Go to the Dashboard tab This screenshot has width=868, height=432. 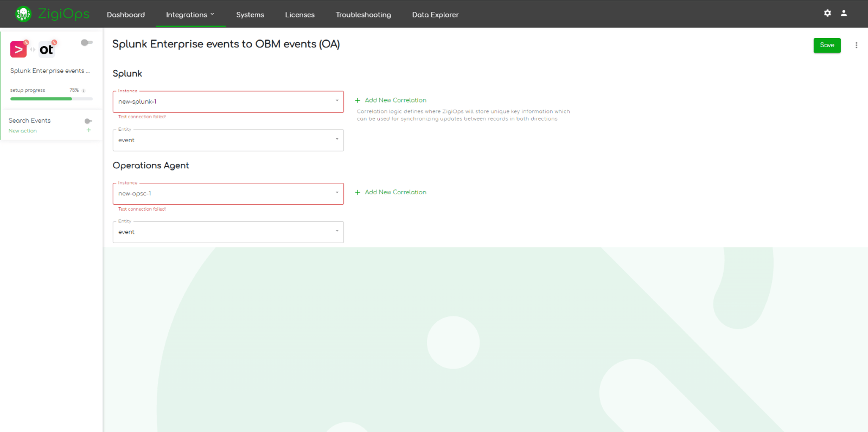pyautogui.click(x=126, y=15)
